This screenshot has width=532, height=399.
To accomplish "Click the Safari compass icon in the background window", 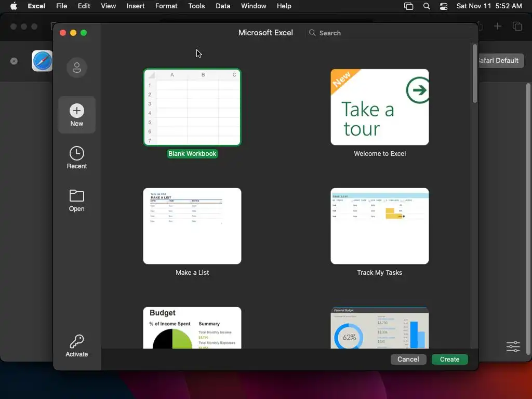I will [x=42, y=61].
